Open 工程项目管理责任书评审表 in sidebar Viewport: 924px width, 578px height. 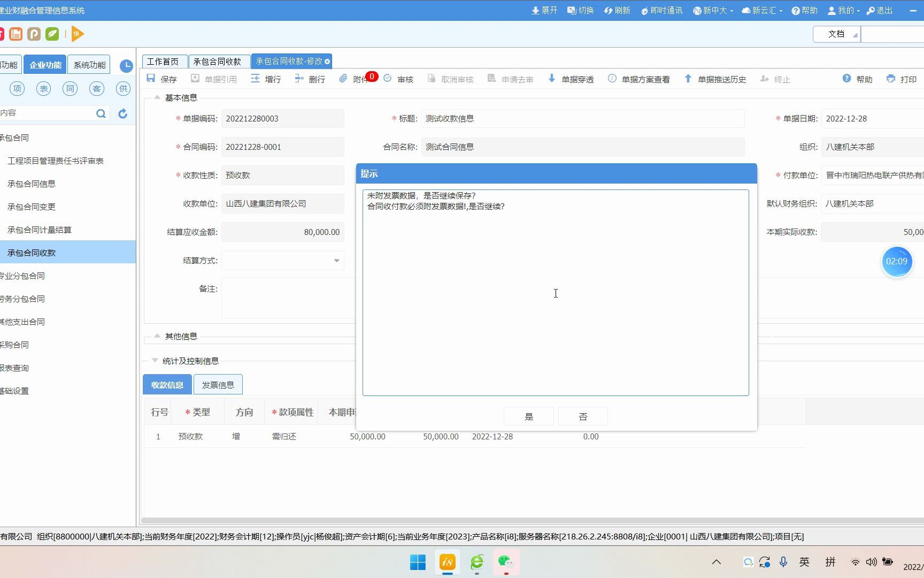click(56, 161)
